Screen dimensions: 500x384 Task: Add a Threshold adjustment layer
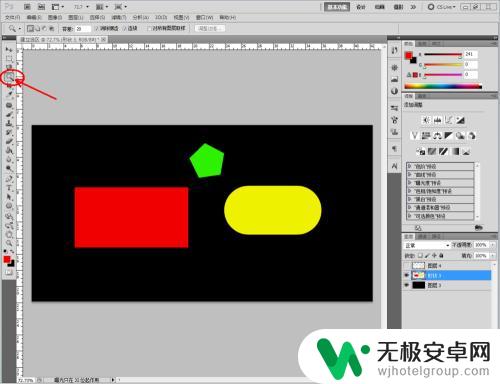pyautogui.click(x=444, y=151)
